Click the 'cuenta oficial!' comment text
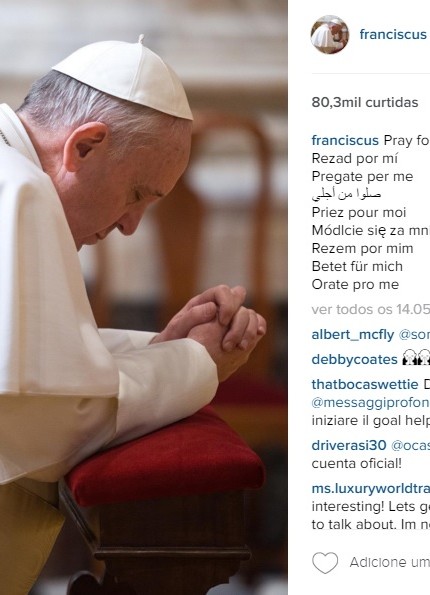430x595 pixels. click(356, 464)
